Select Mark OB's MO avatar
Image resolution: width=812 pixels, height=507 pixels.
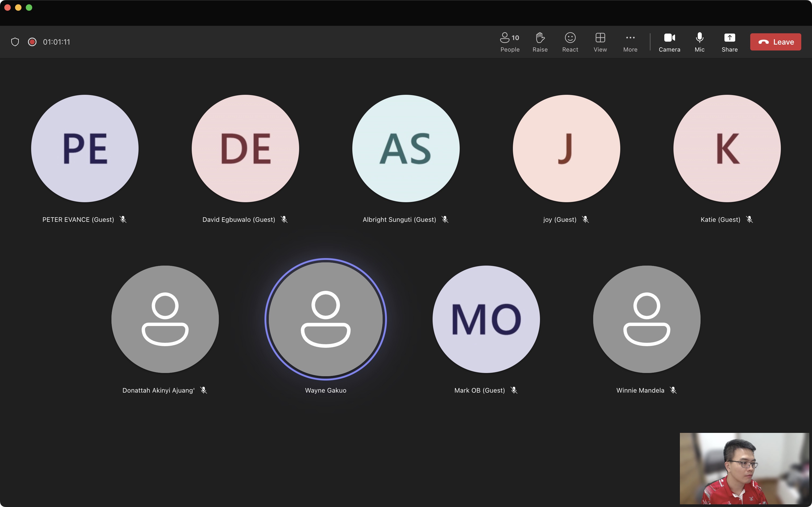(x=486, y=319)
